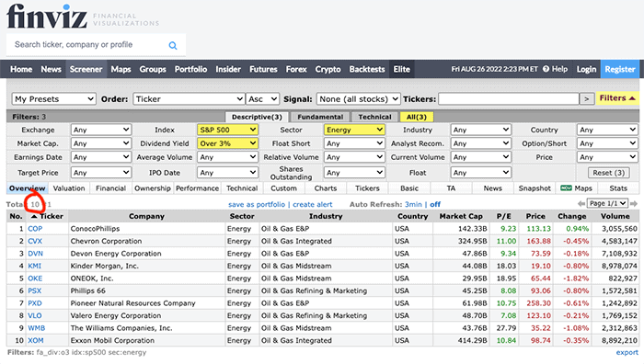Open the Float Short dropdown

pyautogui.click(x=354, y=143)
